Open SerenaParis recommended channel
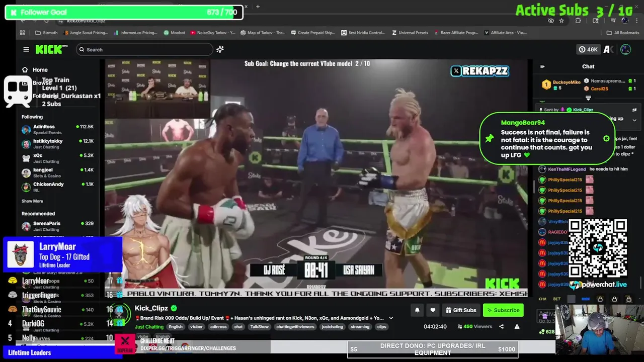The image size is (644, 362). (x=57, y=226)
